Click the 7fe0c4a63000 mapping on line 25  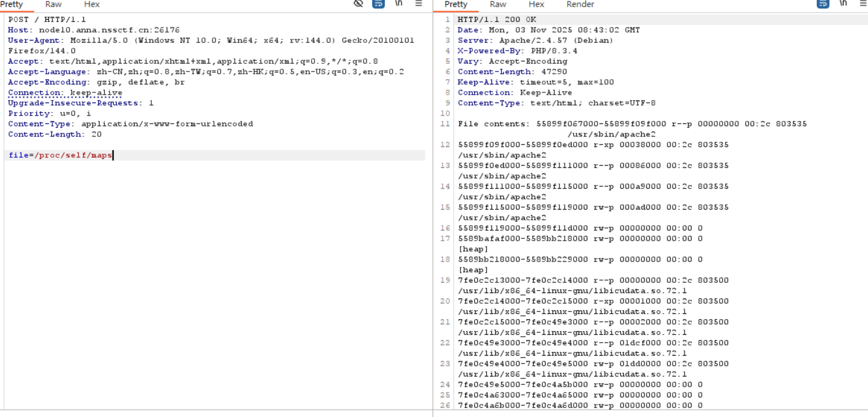[x=580, y=395]
